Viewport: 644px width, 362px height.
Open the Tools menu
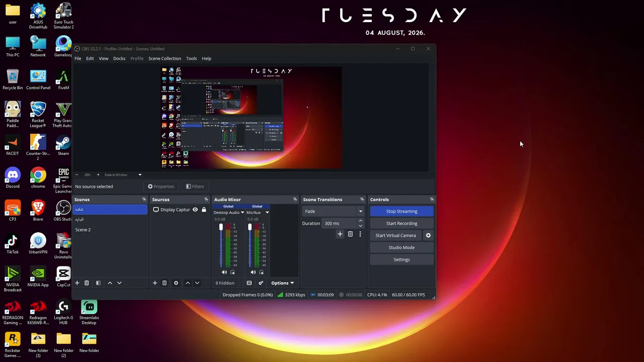tap(191, 58)
